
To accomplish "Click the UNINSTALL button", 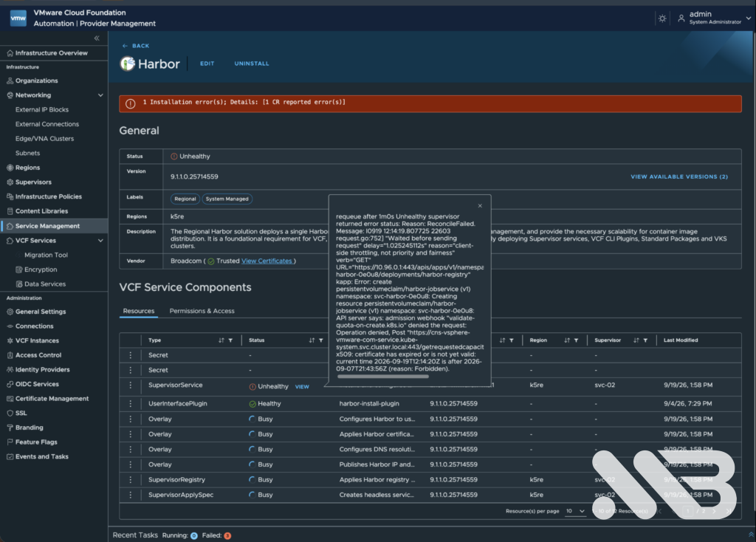I will click(252, 64).
